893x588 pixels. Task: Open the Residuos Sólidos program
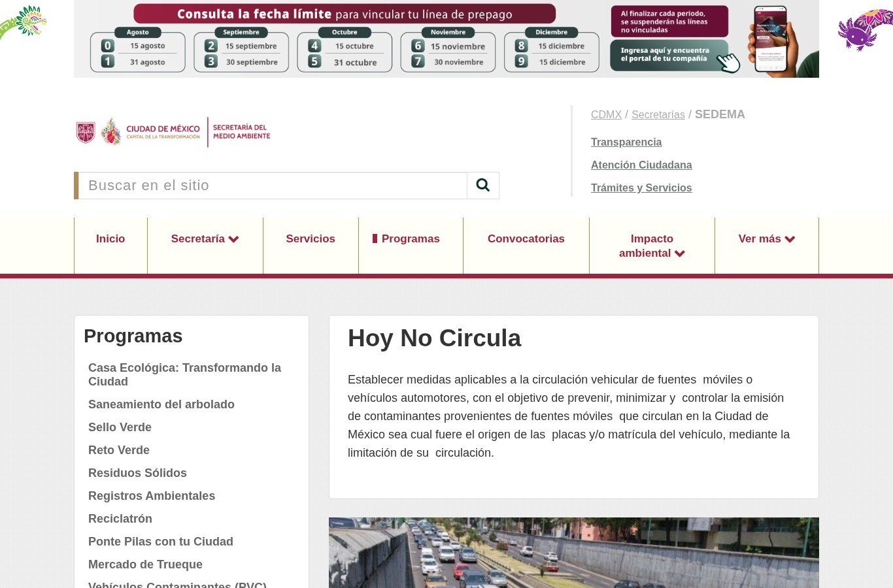(x=137, y=473)
